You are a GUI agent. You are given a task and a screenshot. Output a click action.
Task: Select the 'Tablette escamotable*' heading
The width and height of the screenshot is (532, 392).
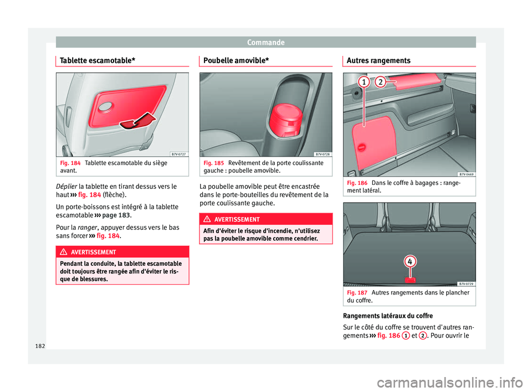tap(98, 61)
